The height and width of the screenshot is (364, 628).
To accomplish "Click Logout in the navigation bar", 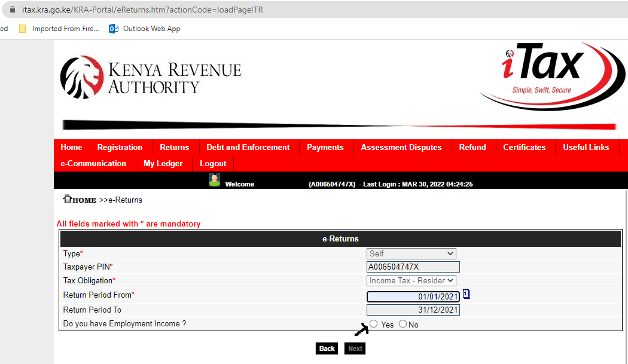I will click(x=213, y=163).
